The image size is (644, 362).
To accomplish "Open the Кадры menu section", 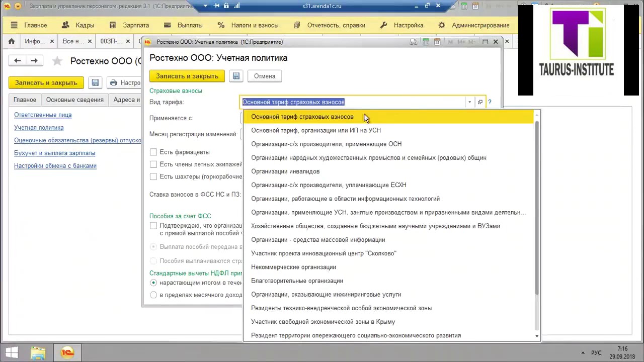I will click(78, 25).
